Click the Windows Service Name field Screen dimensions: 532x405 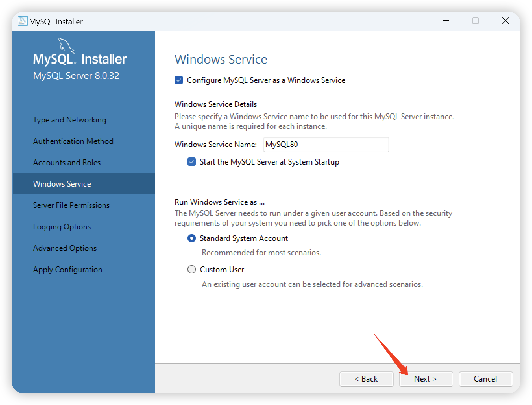[326, 145]
